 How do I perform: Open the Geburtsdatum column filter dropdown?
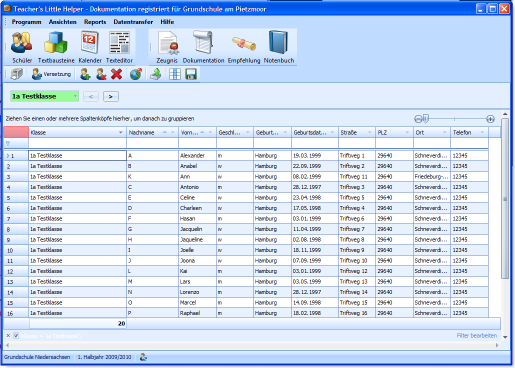332,132
